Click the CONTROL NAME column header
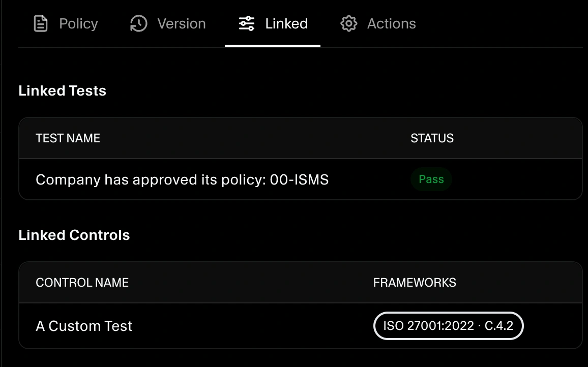This screenshot has height=367, width=588. click(x=82, y=282)
